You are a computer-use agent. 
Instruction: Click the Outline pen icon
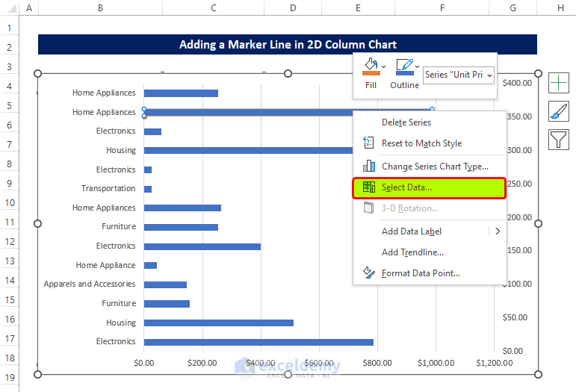tap(404, 67)
